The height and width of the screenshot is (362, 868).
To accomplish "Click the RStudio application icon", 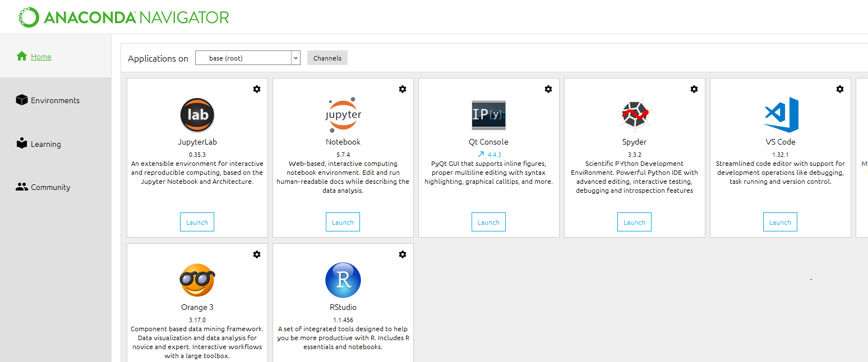I will coord(343,280).
